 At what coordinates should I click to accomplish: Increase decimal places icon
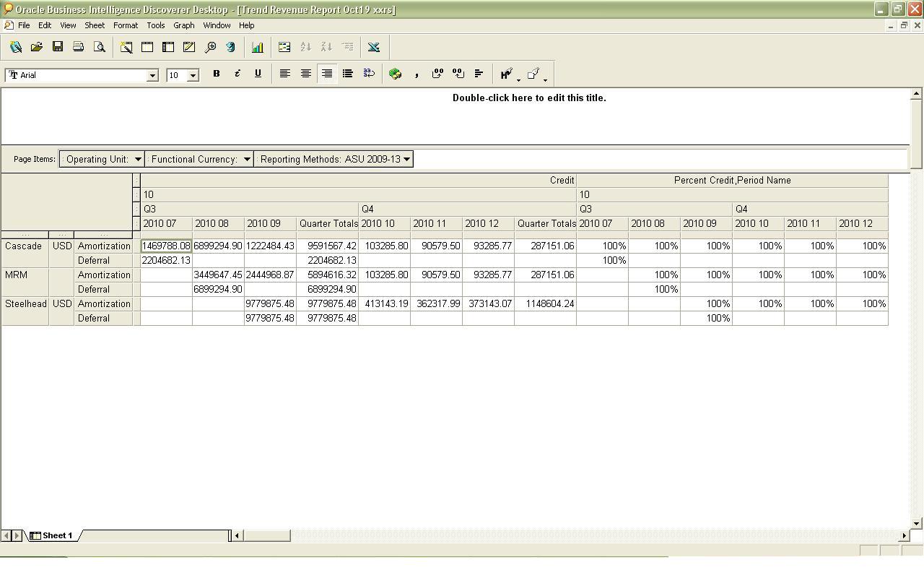(437, 74)
